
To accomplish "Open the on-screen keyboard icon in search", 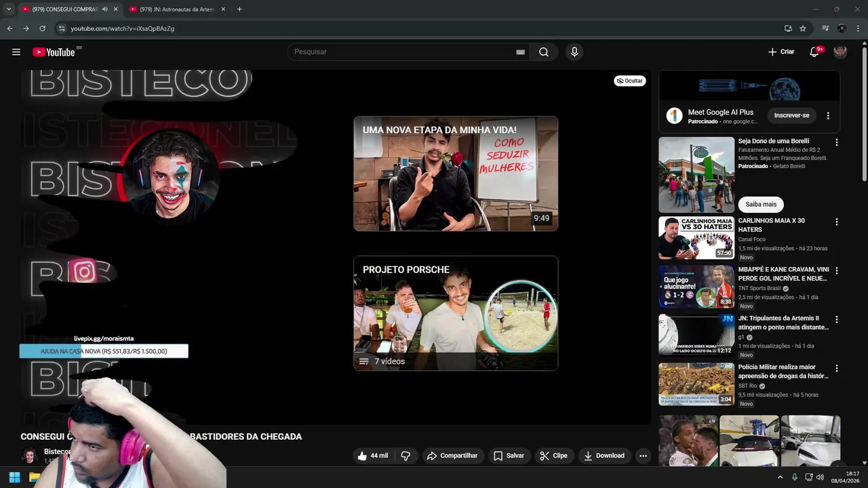I will (x=520, y=52).
